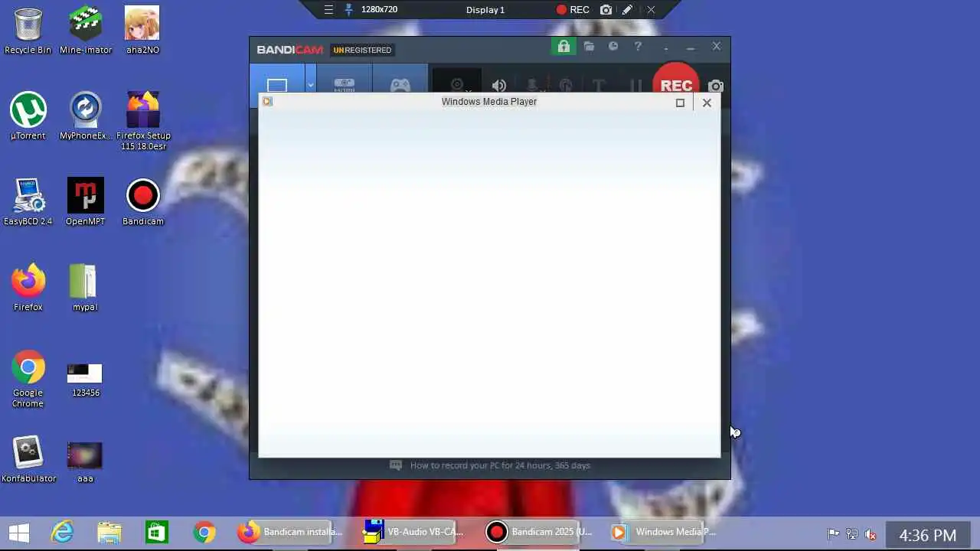The width and height of the screenshot is (980, 551).
Task: Click the 4:36 PM taskbar clock
Action: pyautogui.click(x=927, y=535)
